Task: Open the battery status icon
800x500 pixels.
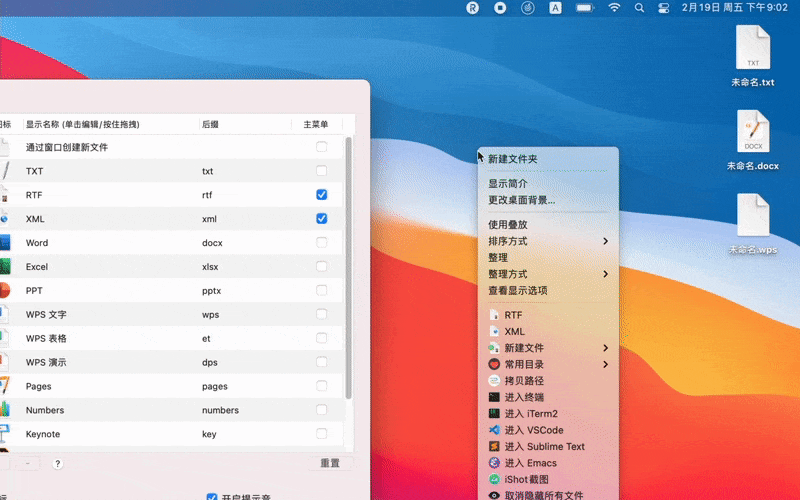Action: [x=585, y=8]
